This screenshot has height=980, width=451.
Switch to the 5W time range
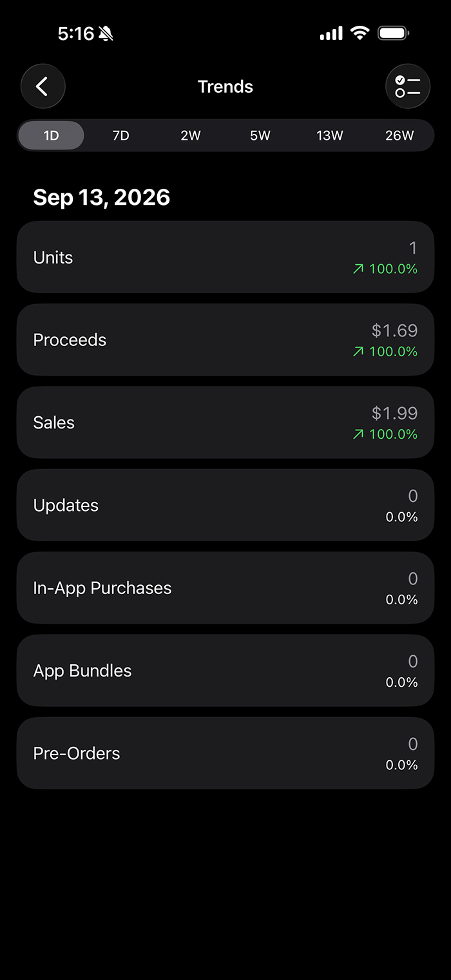click(260, 135)
